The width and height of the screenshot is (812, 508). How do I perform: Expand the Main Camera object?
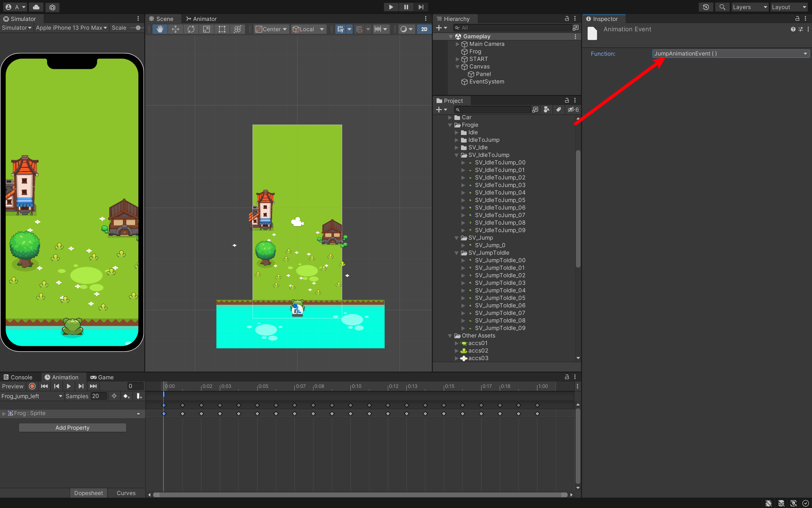(x=457, y=44)
